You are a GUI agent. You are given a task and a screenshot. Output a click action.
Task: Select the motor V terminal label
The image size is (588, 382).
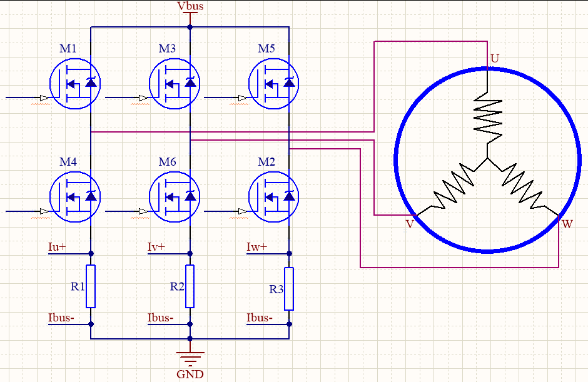(x=410, y=224)
